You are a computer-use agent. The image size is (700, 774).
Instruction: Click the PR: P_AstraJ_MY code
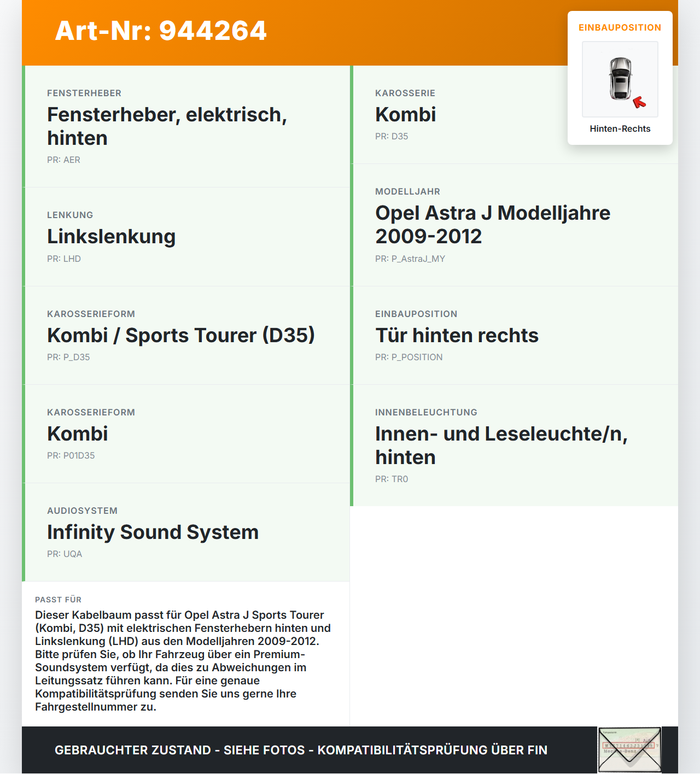point(410,259)
